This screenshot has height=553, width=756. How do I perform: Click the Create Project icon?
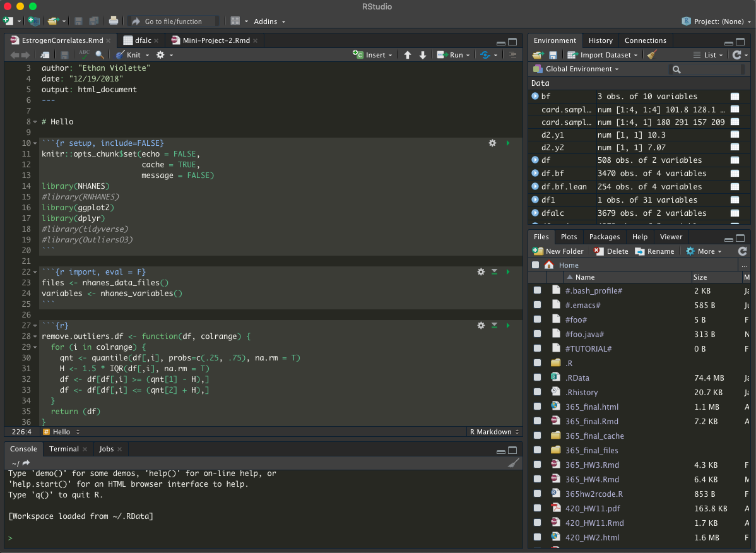(33, 21)
